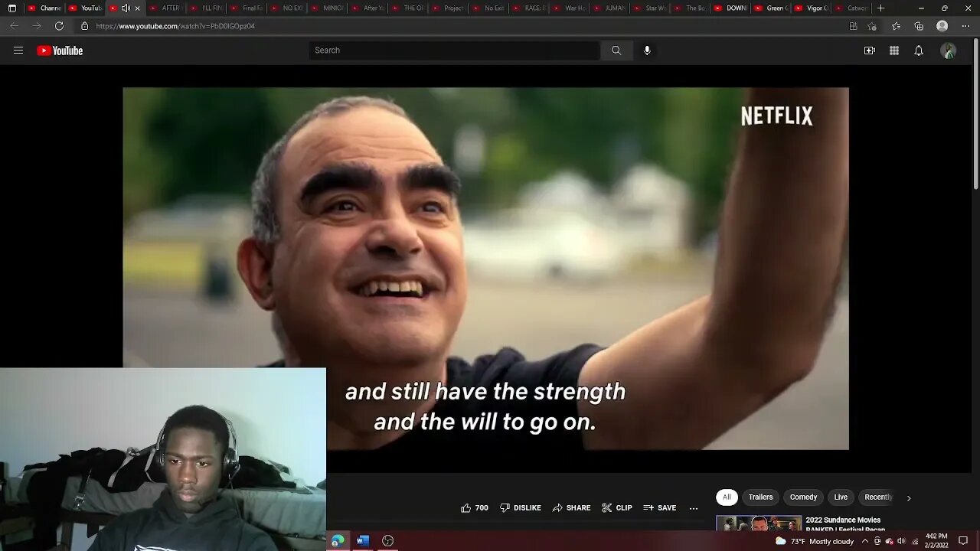Viewport: 980px width, 551px height.
Task: Open more actions ellipsis below video
Action: pyautogui.click(x=694, y=508)
